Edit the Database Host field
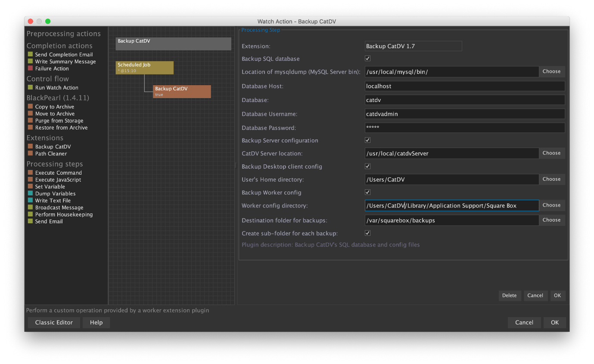This screenshot has width=594, height=364. coord(465,86)
